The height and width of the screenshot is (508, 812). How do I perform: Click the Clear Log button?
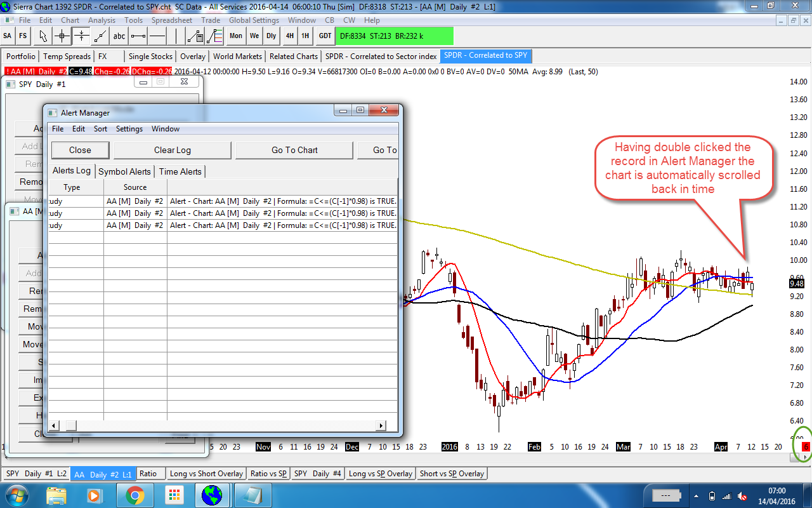(173, 150)
